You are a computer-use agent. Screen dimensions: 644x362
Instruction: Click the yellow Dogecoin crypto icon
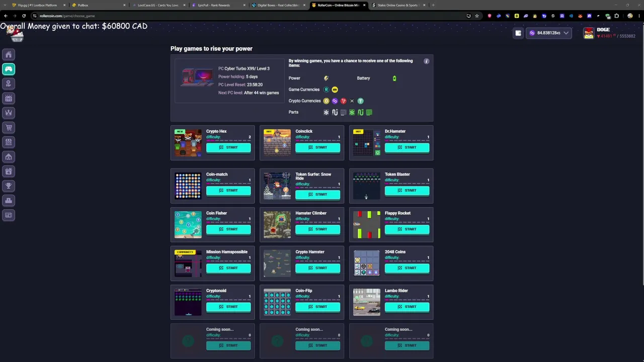click(x=326, y=101)
